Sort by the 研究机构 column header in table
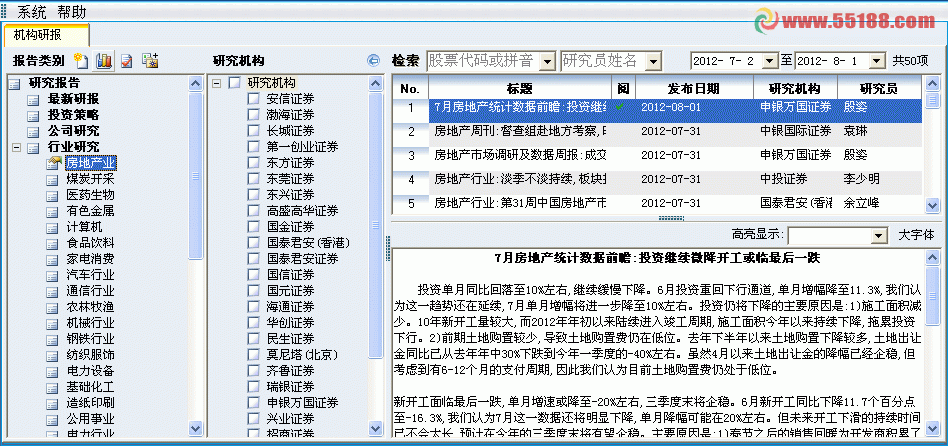This screenshot has height=446, width=948. 795,89
